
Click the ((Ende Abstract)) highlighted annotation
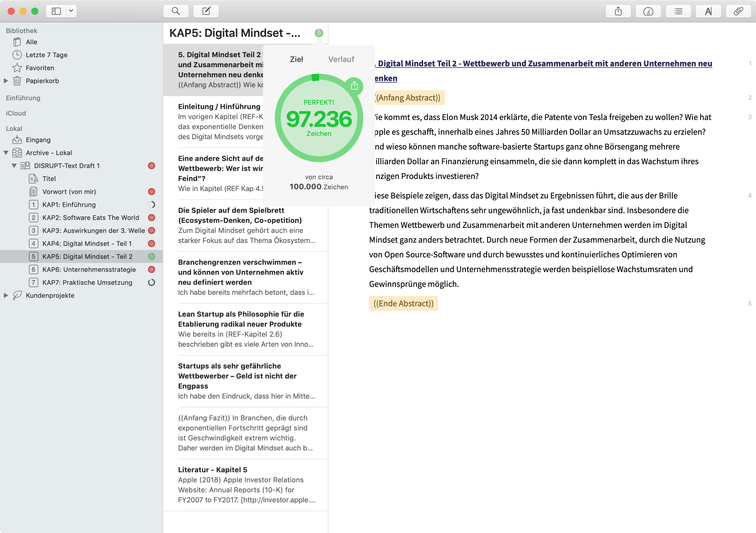tap(403, 303)
